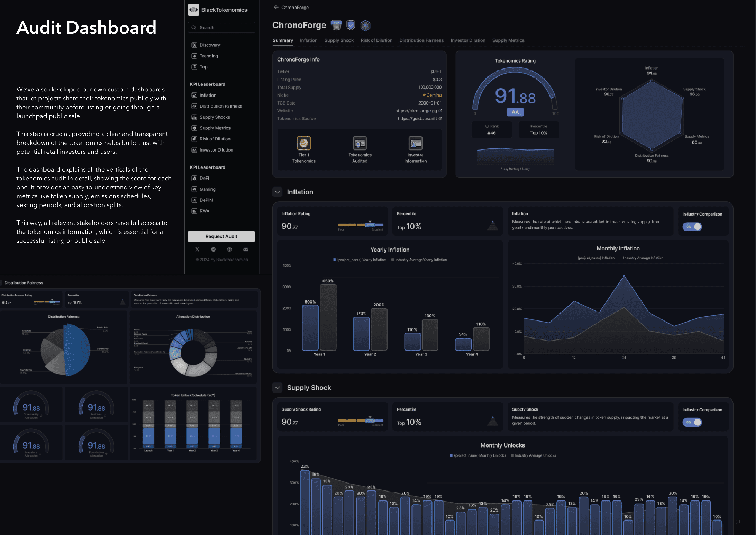Select Investor Dilution in the sidebar
The image size is (756, 535).
coord(212,150)
